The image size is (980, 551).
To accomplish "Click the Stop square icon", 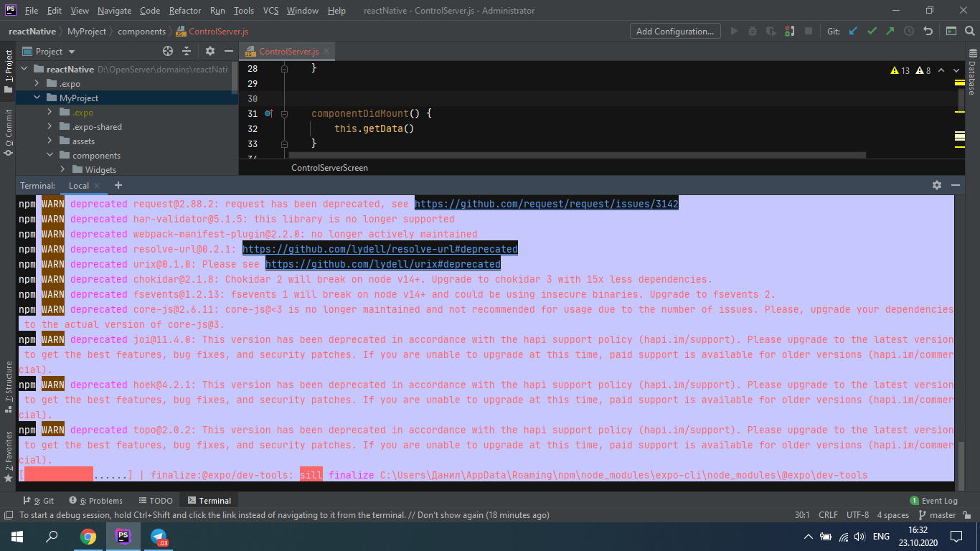I will [809, 31].
